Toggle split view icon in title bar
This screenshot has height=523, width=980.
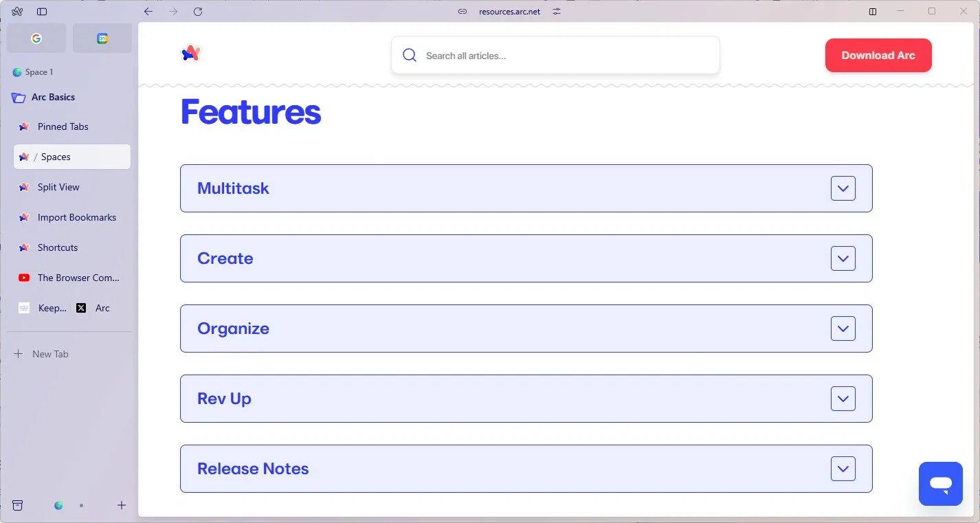pos(873,12)
